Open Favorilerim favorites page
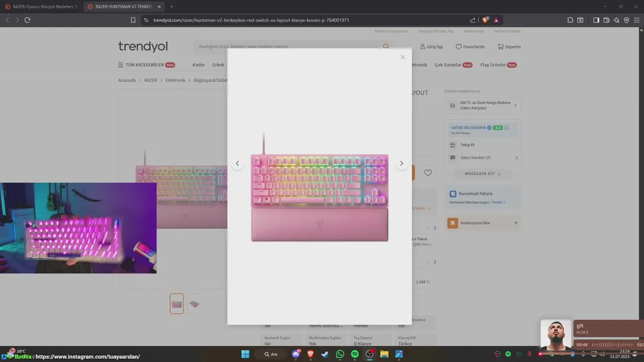 (x=470, y=47)
